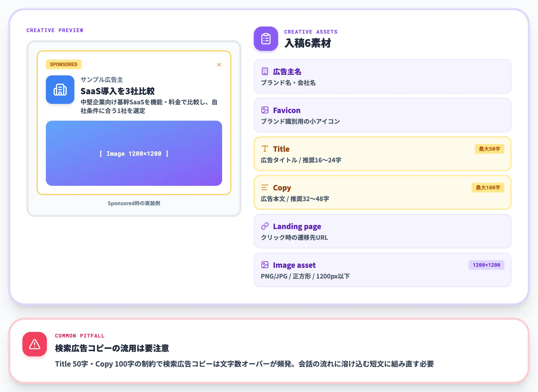Click the サンプル広告主 advertiser name
538x392 pixels.
102,80
